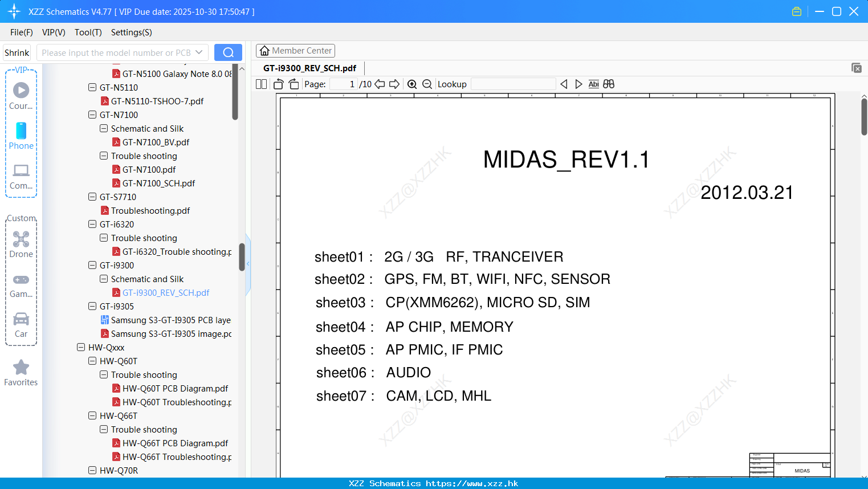
Task: Open the Tool(T) menu
Action: click(88, 32)
